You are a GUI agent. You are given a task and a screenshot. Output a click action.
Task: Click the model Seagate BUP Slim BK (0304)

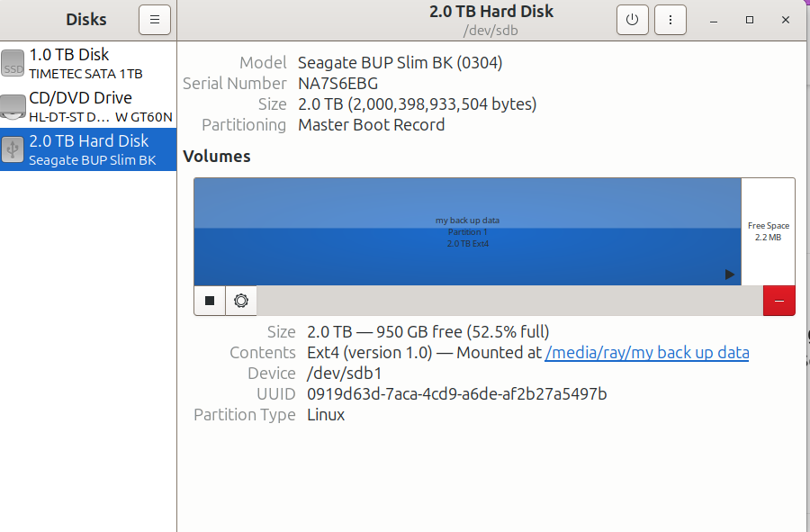point(400,63)
